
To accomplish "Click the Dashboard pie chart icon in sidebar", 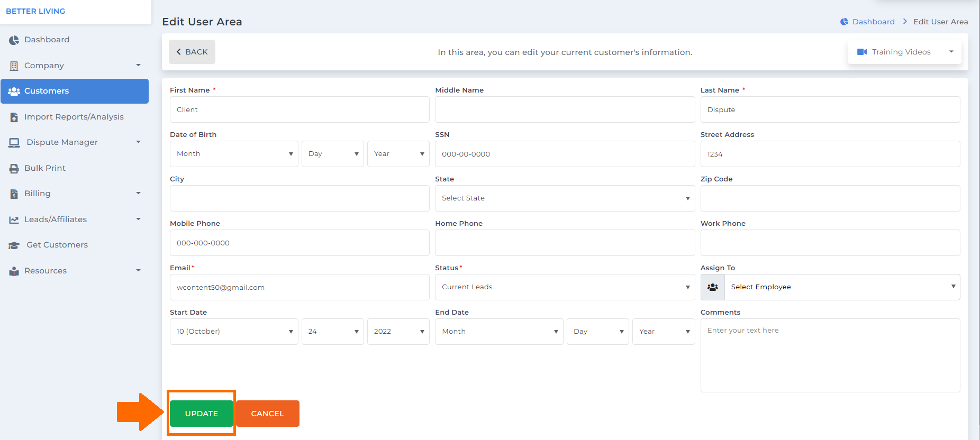I will (x=14, y=40).
